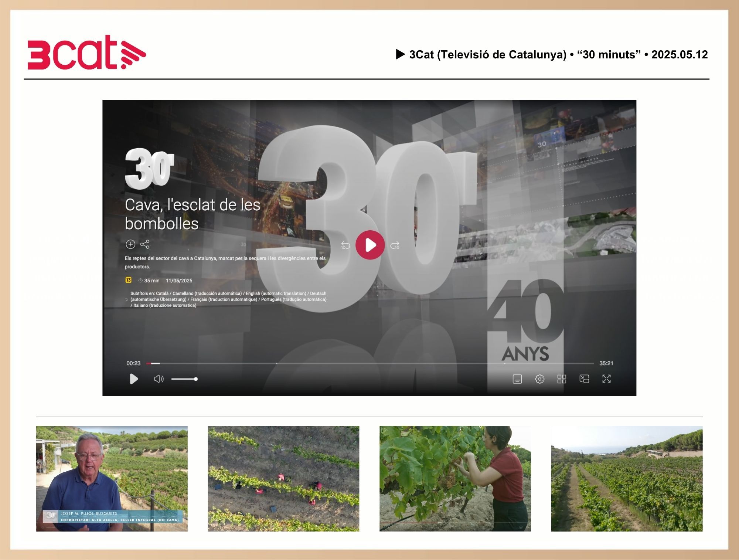
Task: Add the episode to my list
Action: pyautogui.click(x=130, y=244)
